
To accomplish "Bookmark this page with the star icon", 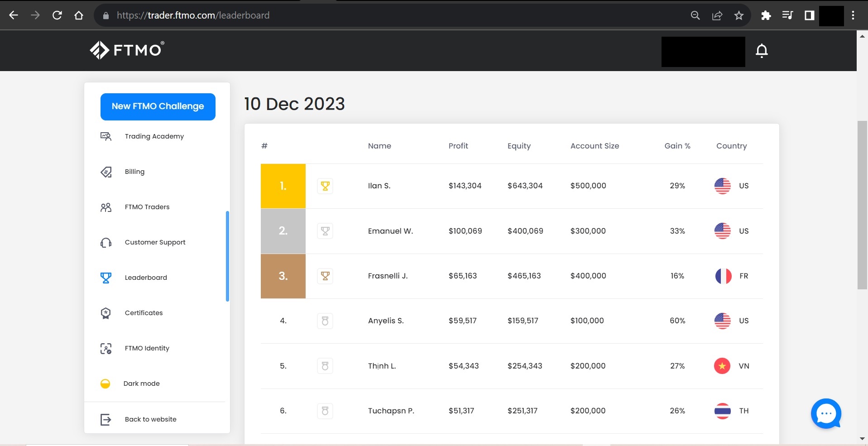I will [x=739, y=15].
